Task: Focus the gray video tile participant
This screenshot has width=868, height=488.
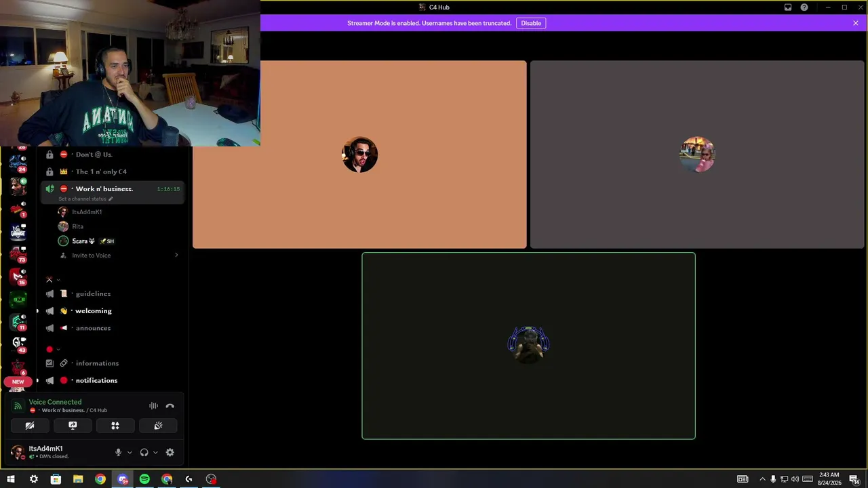Action: [x=697, y=155]
